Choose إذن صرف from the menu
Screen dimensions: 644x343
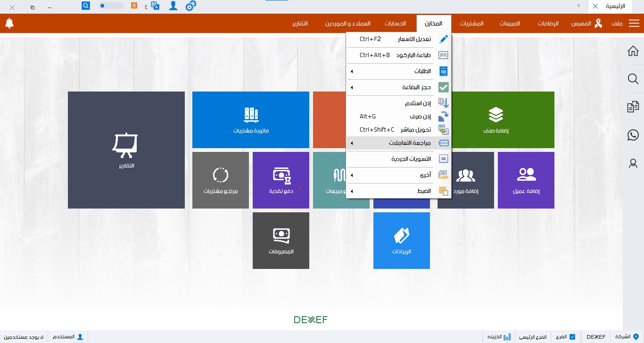point(398,117)
